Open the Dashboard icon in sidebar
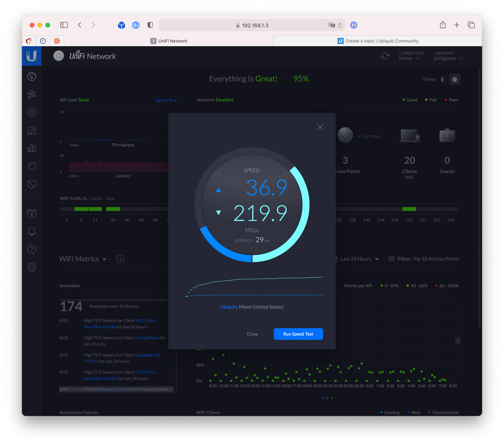 pos(32,76)
